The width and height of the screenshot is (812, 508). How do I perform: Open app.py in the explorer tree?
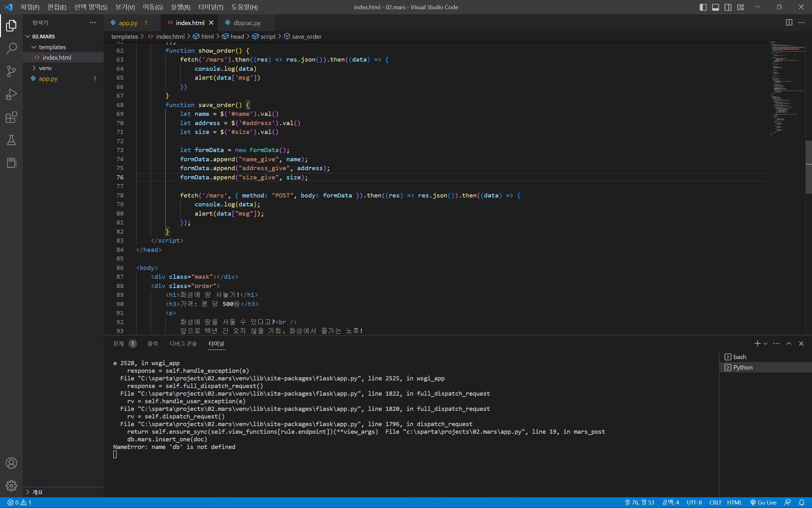pyautogui.click(x=63, y=78)
